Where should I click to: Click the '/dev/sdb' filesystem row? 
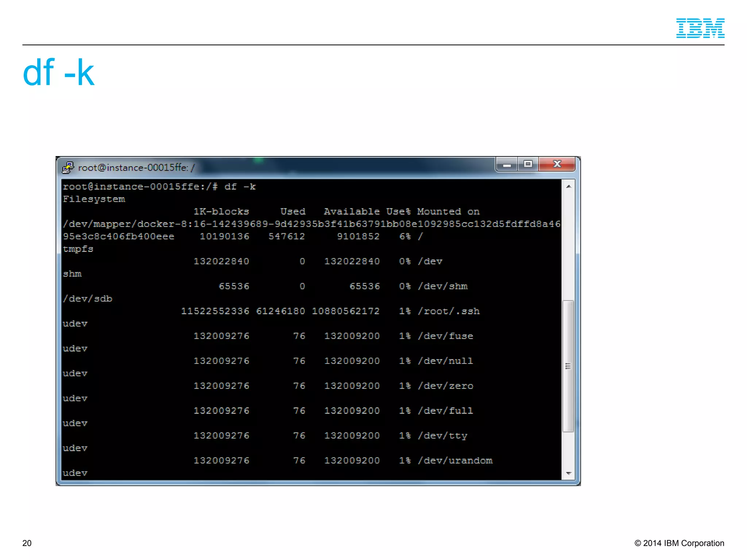point(88,299)
